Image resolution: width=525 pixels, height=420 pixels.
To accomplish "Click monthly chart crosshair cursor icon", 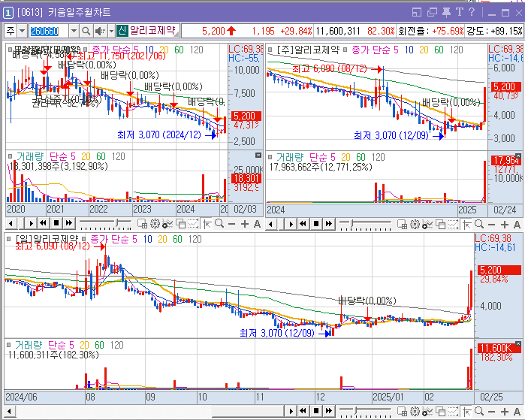I will click(x=207, y=223).
